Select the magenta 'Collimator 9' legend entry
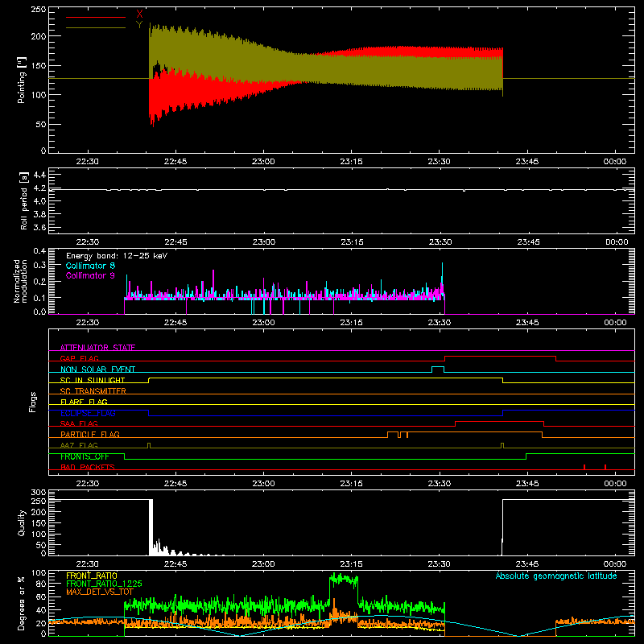Viewport: 644px width, 644px height. (x=90, y=275)
